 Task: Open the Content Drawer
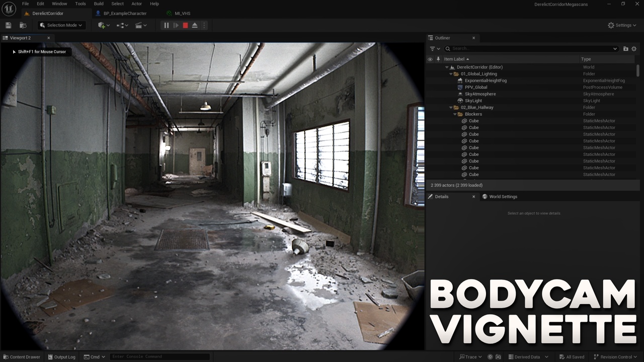click(x=21, y=357)
